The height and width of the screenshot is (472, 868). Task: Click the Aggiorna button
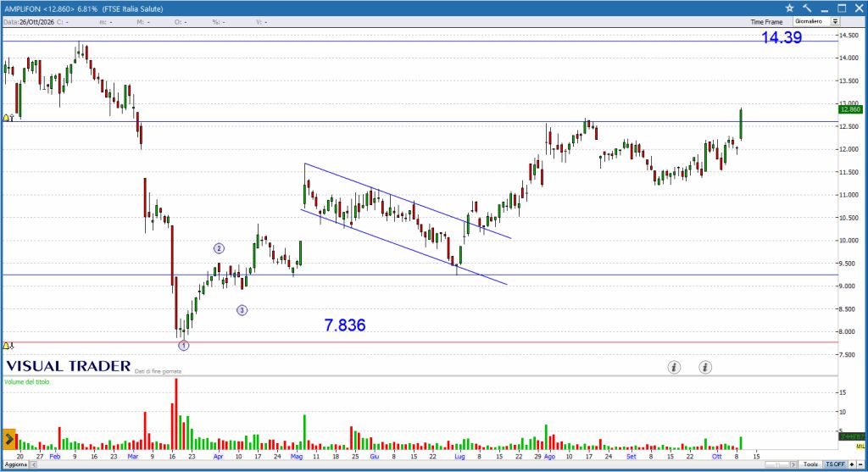click(15, 465)
